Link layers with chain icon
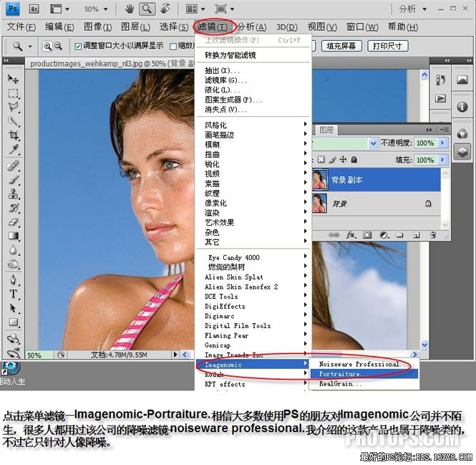Image resolution: width=476 pixels, height=465 pixels. pos(334,235)
